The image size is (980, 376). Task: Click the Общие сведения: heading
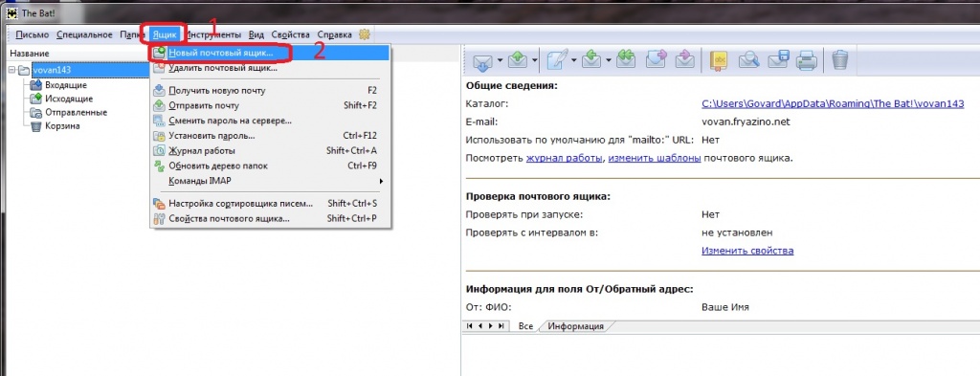[511, 85]
